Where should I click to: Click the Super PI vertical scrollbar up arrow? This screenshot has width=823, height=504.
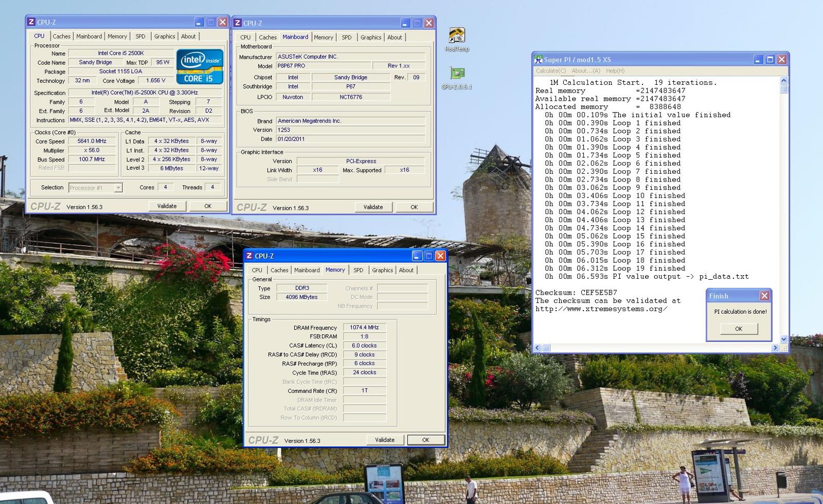(784, 81)
